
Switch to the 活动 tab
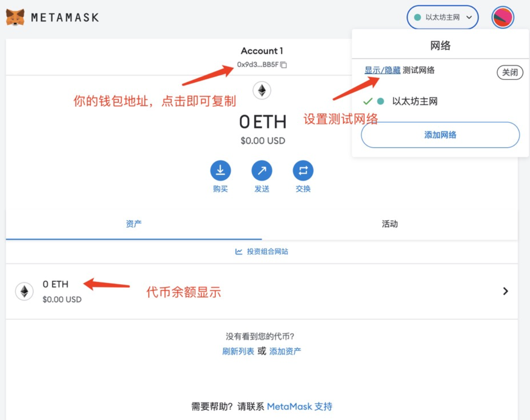[390, 224]
